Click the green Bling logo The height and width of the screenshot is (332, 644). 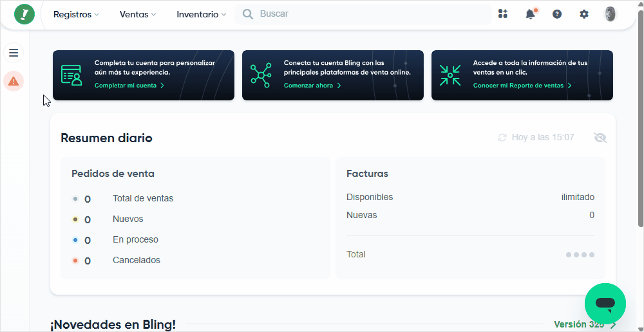[x=24, y=14]
